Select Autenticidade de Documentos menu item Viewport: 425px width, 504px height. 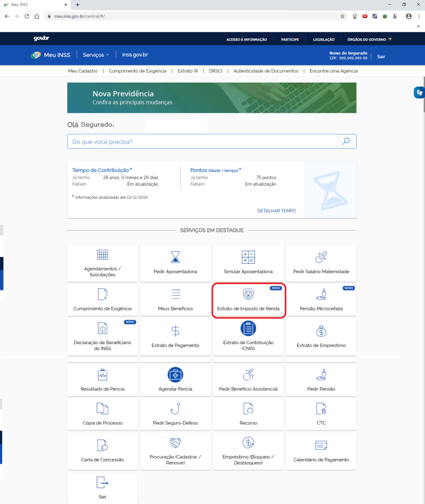pyautogui.click(x=266, y=71)
